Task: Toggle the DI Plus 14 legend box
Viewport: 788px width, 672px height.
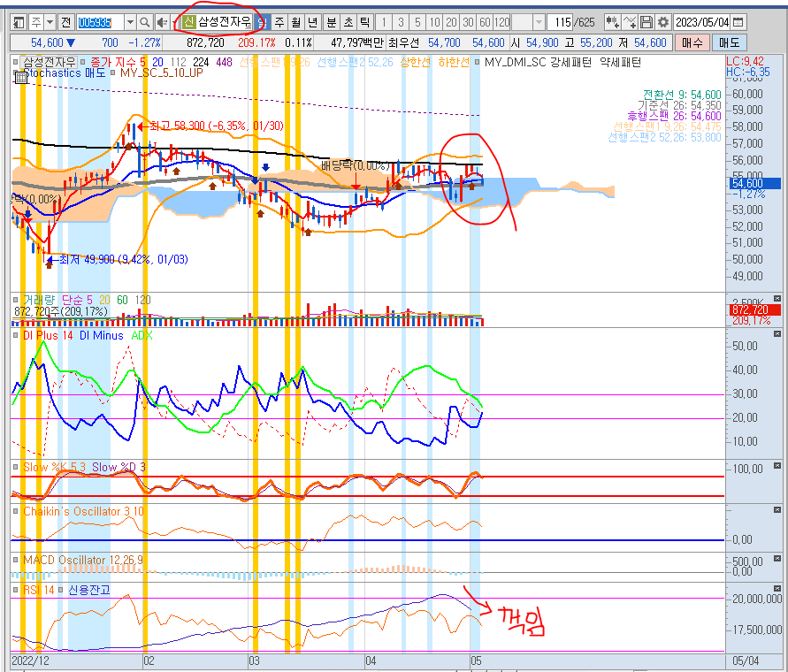Action: point(16,335)
